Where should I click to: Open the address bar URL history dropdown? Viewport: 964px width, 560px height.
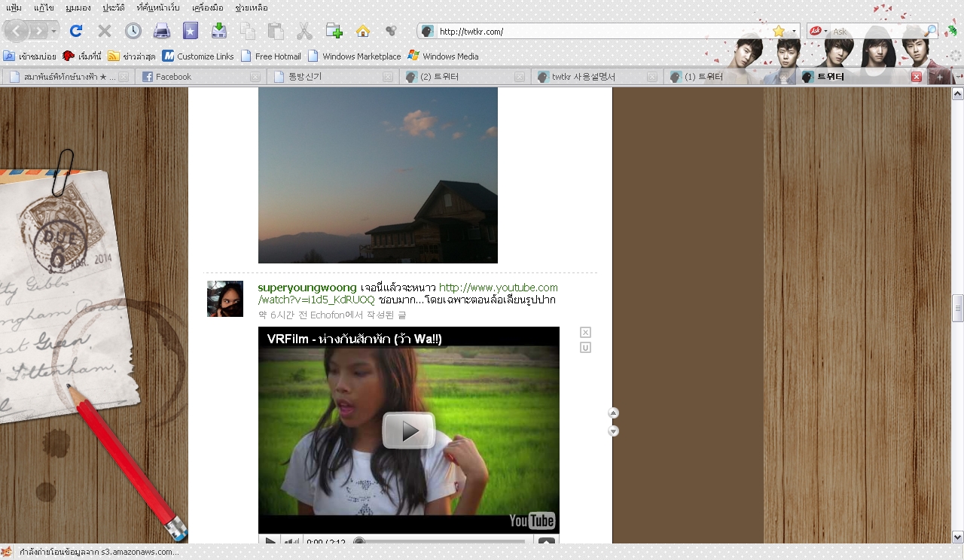pyautogui.click(x=794, y=32)
